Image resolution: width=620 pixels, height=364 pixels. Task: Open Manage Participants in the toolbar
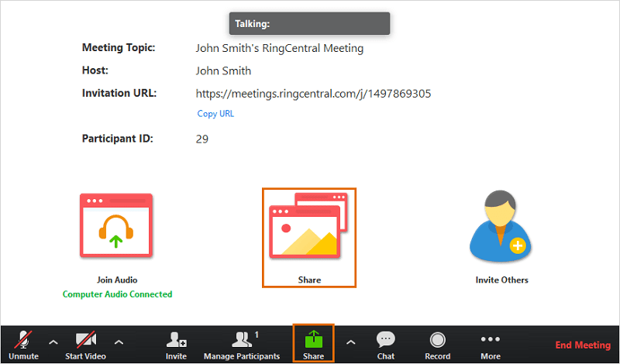click(x=242, y=345)
